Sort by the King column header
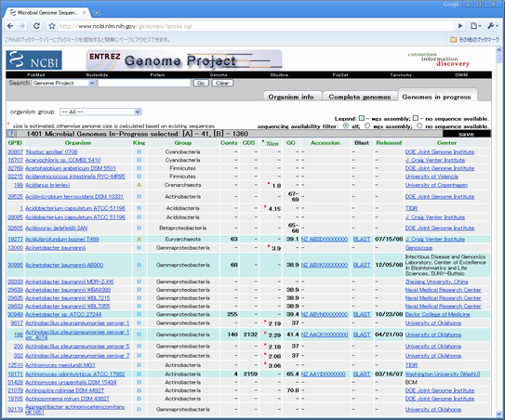Viewport: 505px width, 420px height. [139, 143]
